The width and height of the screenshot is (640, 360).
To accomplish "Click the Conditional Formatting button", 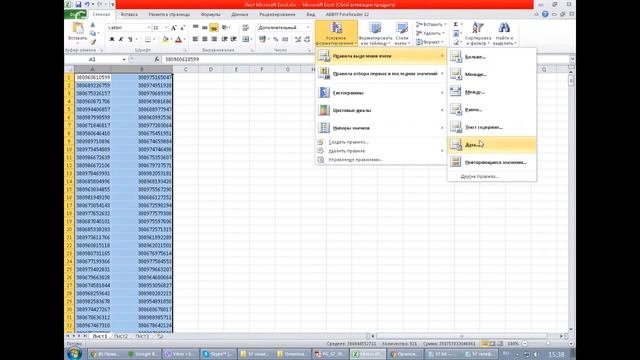I will tap(336, 33).
